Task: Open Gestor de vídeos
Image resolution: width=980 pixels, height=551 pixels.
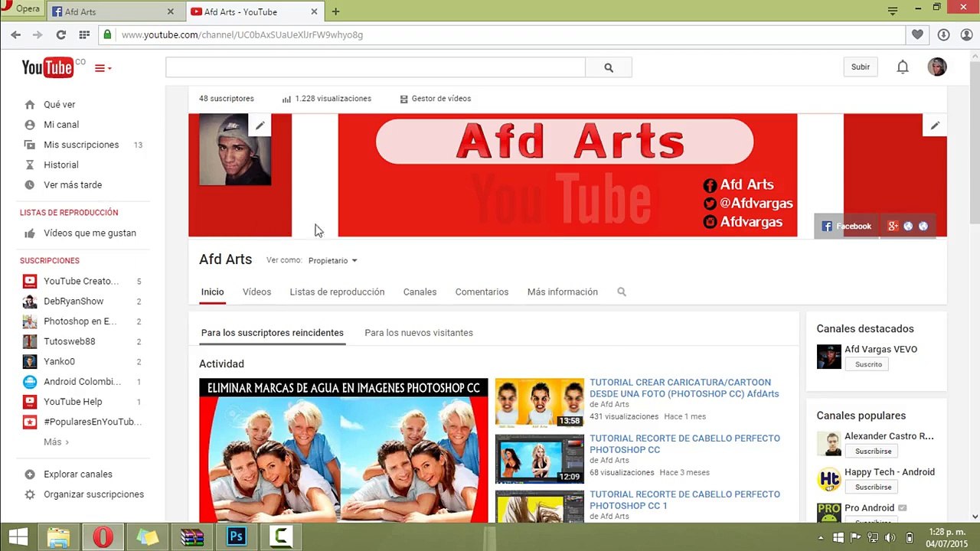Action: coord(435,99)
